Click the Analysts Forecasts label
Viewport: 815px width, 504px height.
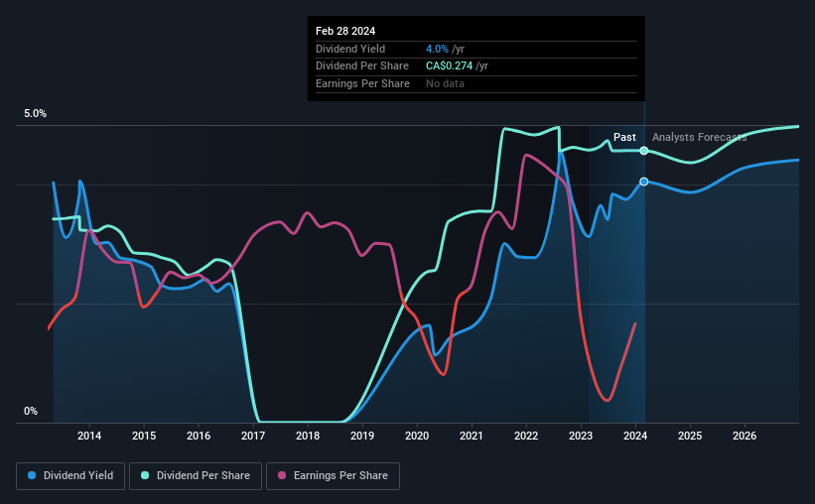click(x=699, y=137)
